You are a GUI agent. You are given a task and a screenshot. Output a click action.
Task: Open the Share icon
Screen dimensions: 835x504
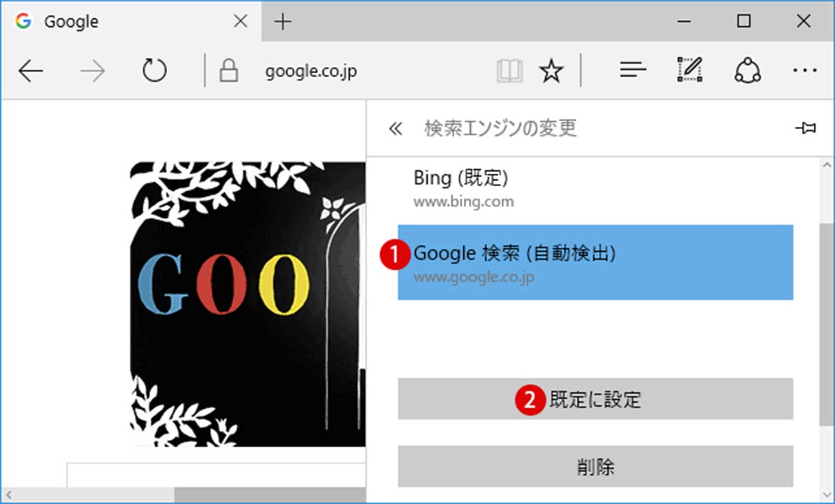tap(747, 70)
